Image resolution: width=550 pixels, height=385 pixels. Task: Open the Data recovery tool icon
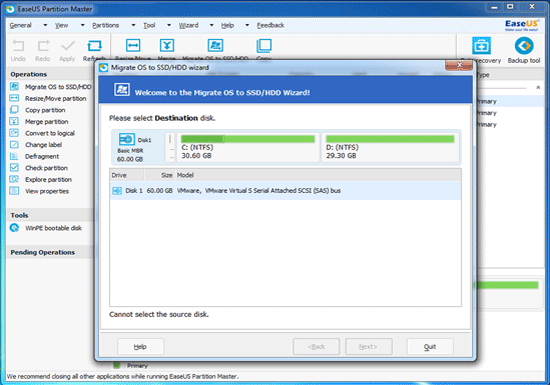481,46
